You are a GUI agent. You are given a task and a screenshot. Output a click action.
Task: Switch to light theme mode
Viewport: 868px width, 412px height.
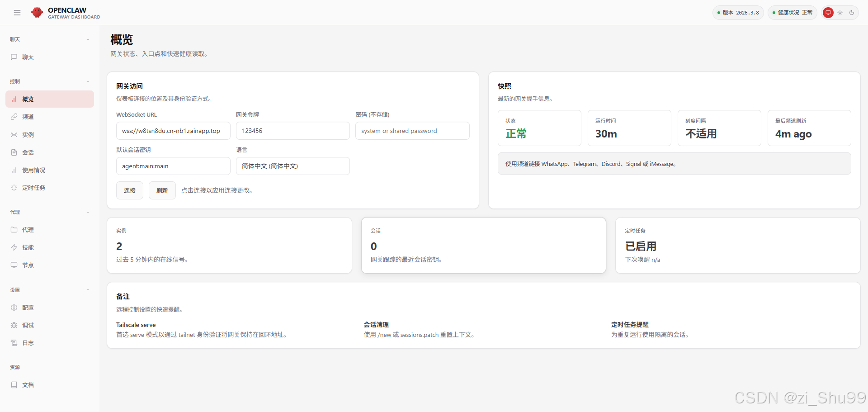[840, 12]
